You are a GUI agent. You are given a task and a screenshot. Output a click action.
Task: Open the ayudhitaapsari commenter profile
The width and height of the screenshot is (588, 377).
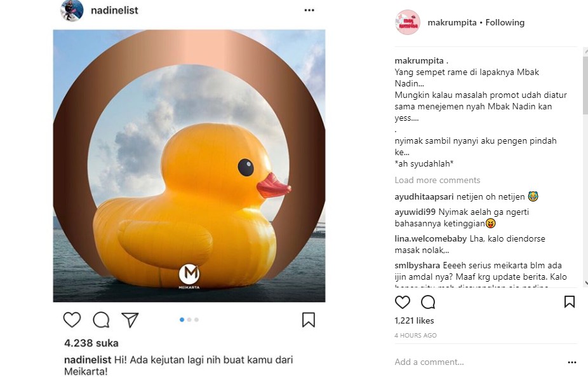(x=424, y=196)
